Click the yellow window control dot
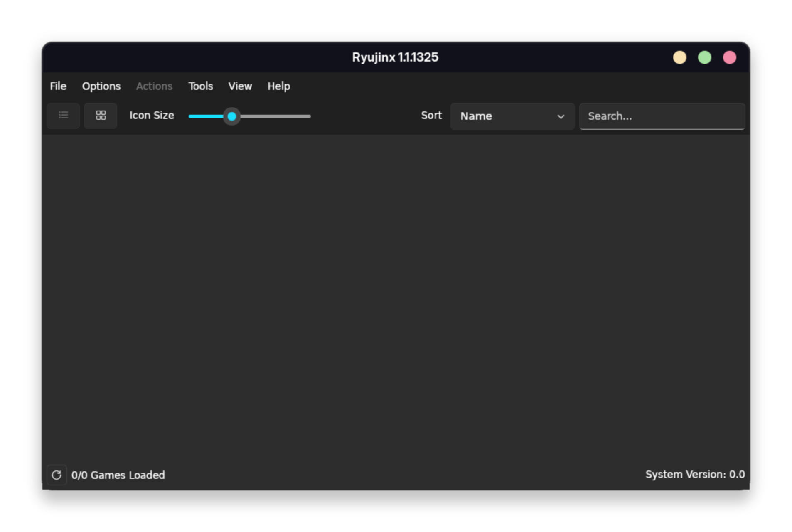 coord(679,57)
